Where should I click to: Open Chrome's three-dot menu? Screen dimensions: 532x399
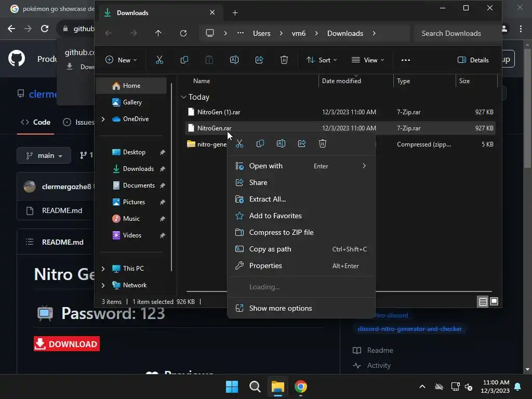click(521, 29)
